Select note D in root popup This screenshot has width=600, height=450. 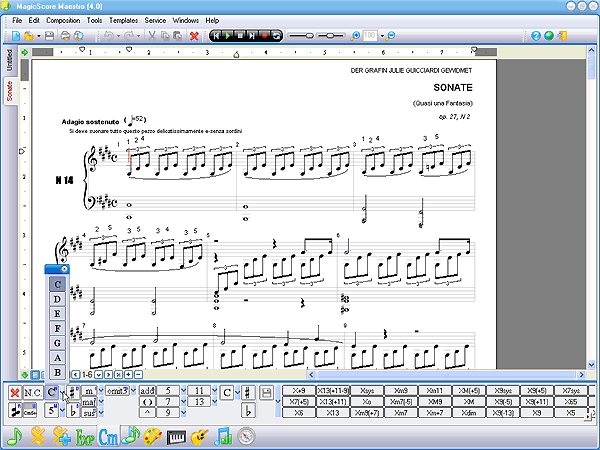[57, 299]
